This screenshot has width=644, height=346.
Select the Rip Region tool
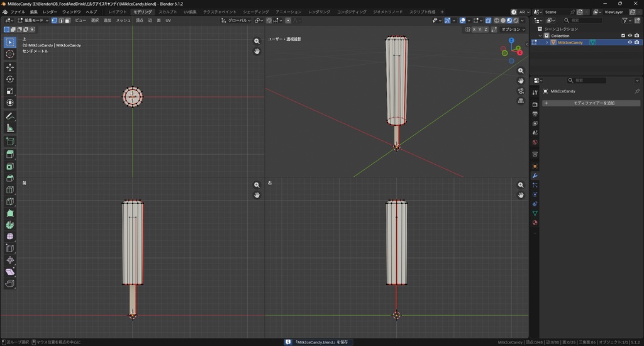click(x=10, y=284)
